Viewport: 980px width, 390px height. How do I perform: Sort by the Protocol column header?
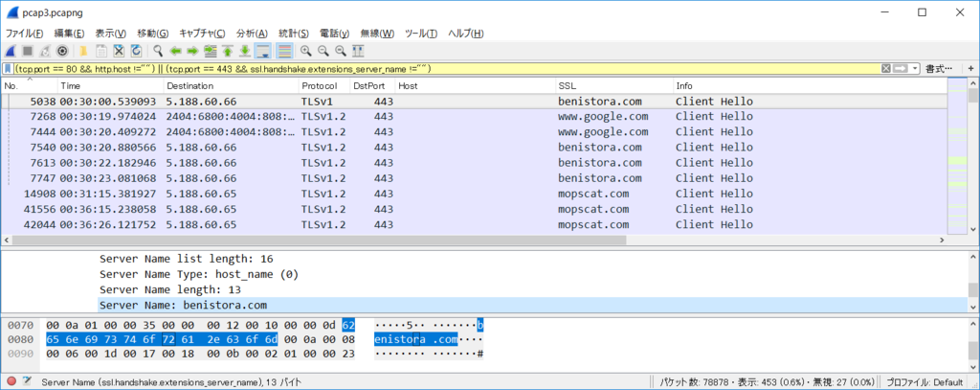coord(323,86)
